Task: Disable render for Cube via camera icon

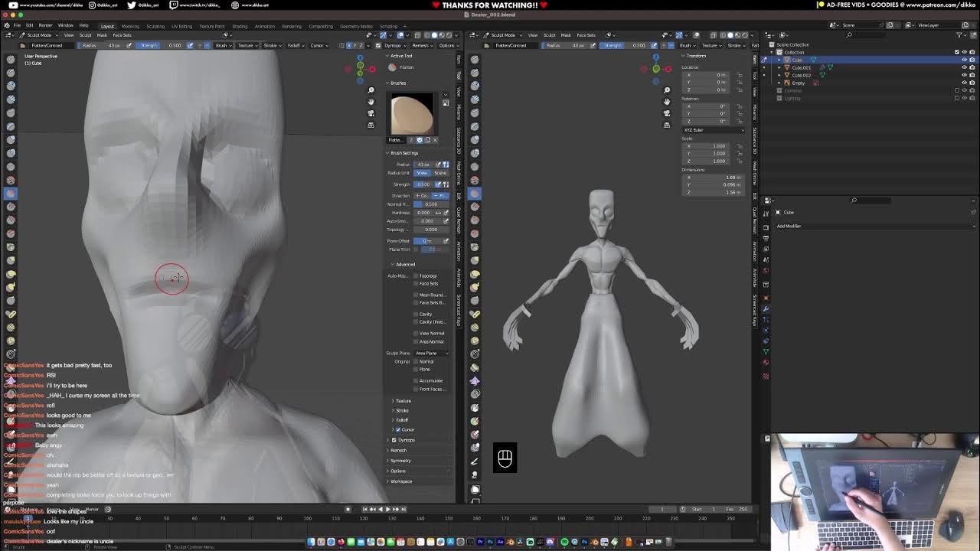Action: [972, 60]
